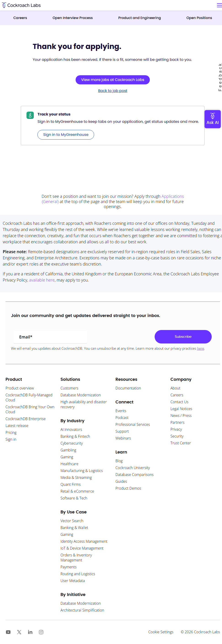Click View more jobs at Cockroach Labs
This screenshot has width=222, height=644.
[113, 80]
